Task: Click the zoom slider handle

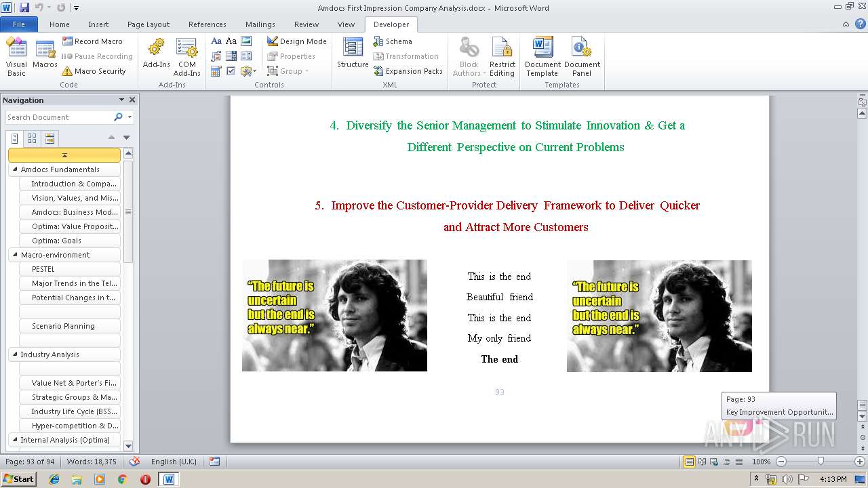Action: pyautogui.click(x=821, y=462)
